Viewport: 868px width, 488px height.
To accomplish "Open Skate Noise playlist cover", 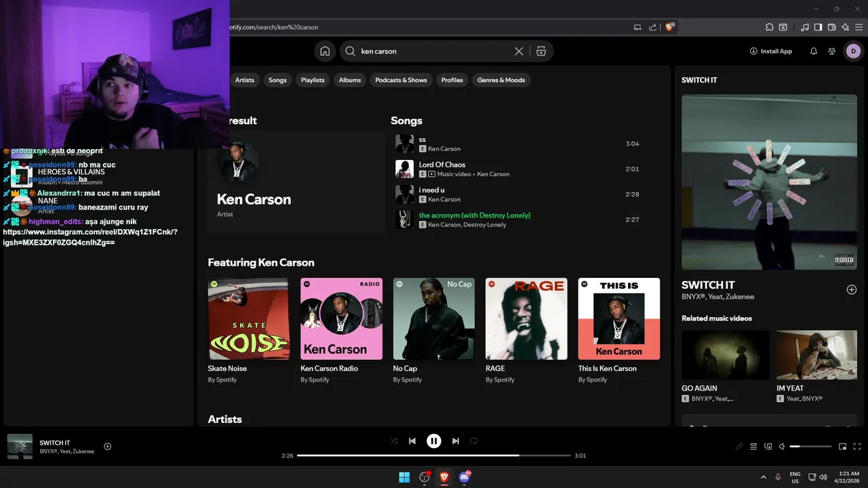I will point(248,319).
